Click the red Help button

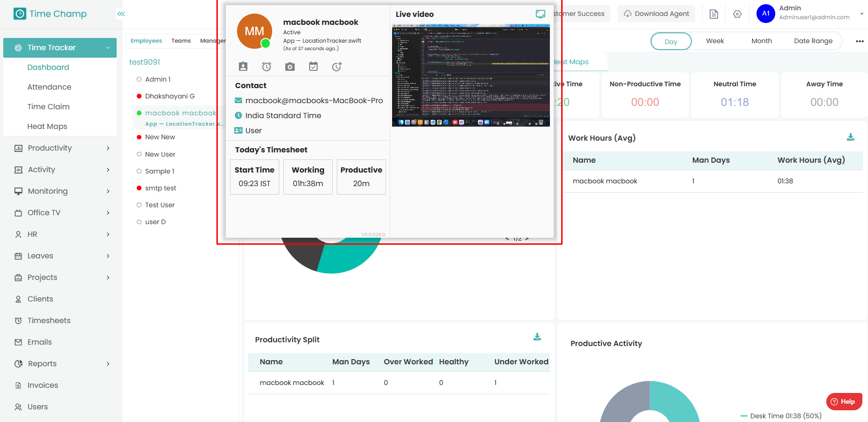[x=844, y=401]
